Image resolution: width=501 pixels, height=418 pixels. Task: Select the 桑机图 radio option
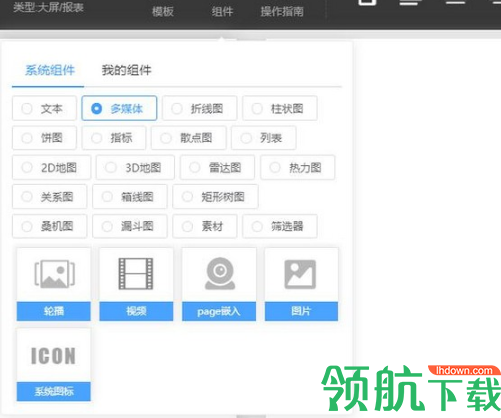pyautogui.click(x=49, y=226)
